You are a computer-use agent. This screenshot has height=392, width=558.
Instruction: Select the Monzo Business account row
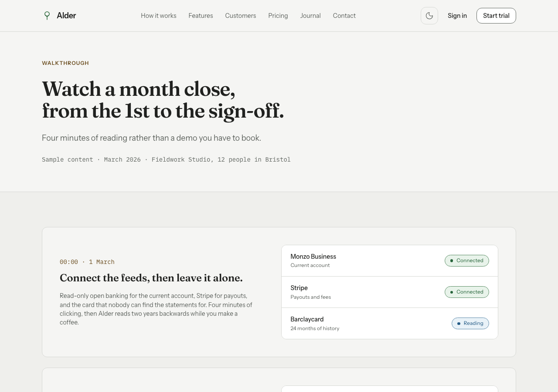pyautogui.click(x=390, y=261)
